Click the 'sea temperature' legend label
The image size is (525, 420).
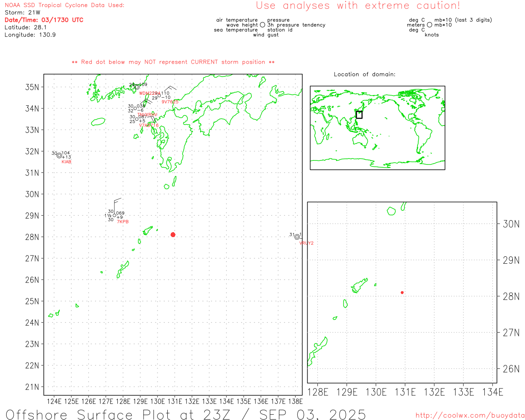tap(236, 30)
